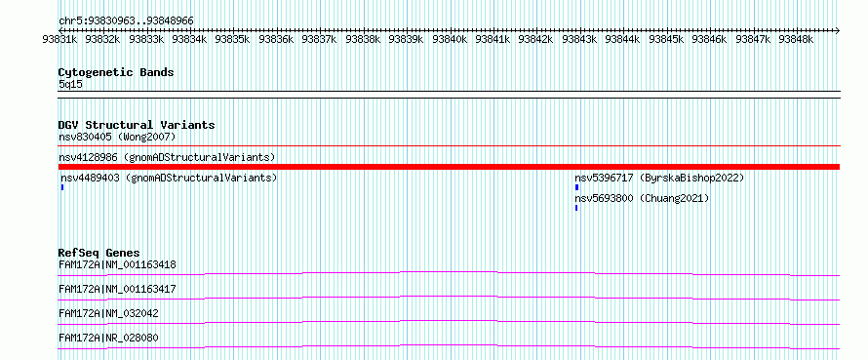Click the blue nsv5693800 variant marker
Viewport: 868px width, 360px height.
pyautogui.click(x=576, y=208)
